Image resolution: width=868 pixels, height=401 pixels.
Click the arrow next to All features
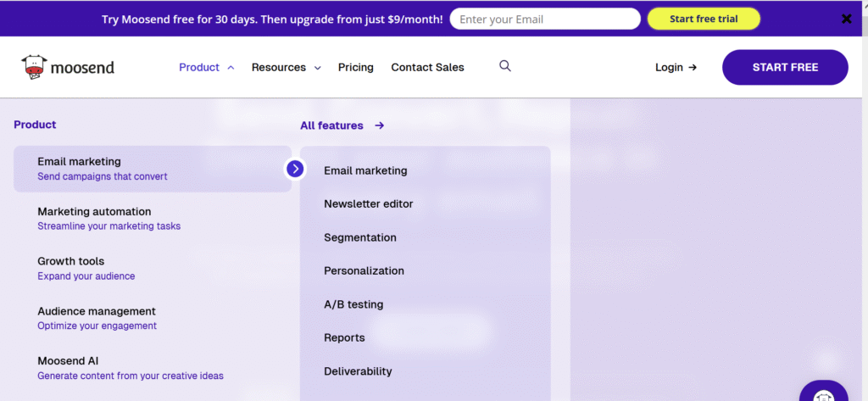(379, 125)
